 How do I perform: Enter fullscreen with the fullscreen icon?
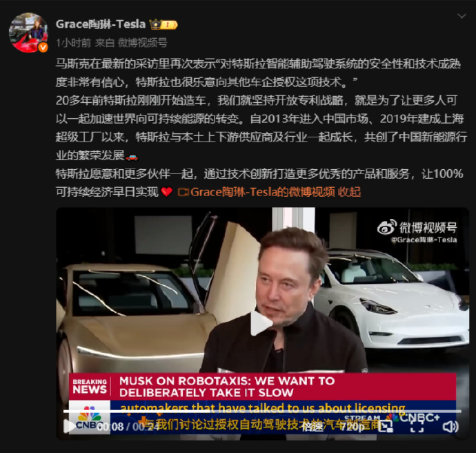point(417,426)
